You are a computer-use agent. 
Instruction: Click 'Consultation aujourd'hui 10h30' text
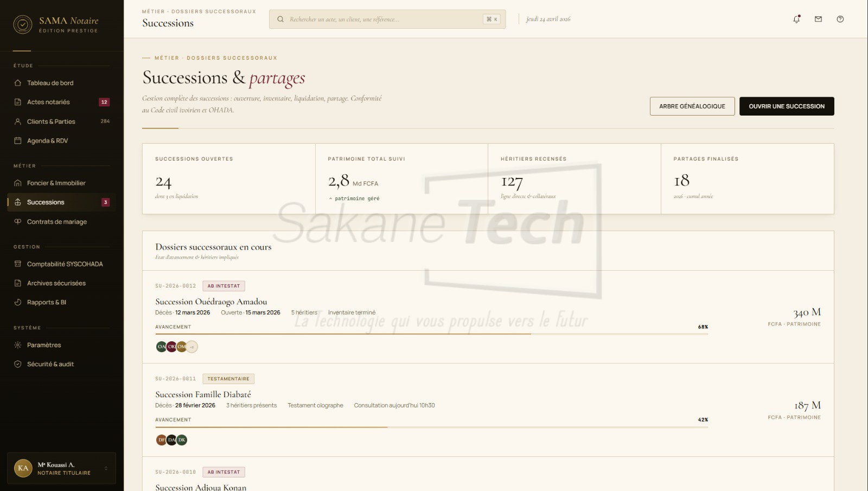(394, 405)
